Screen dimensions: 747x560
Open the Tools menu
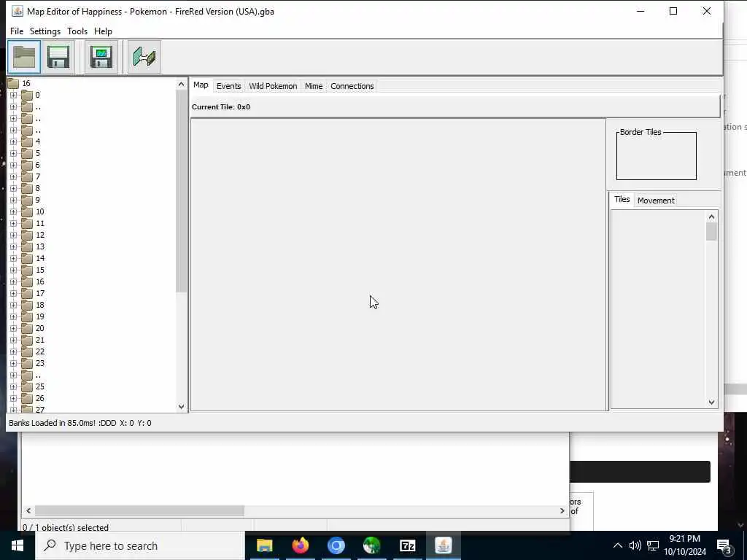(77, 31)
